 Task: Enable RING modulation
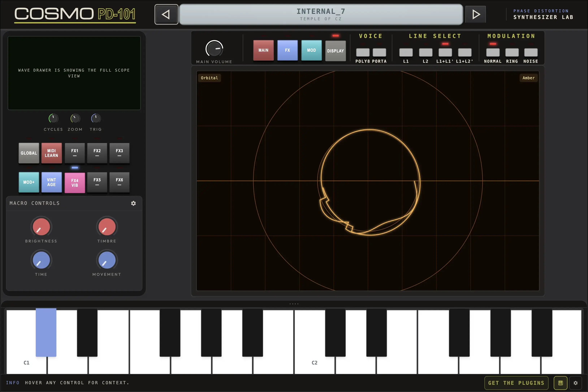512,52
